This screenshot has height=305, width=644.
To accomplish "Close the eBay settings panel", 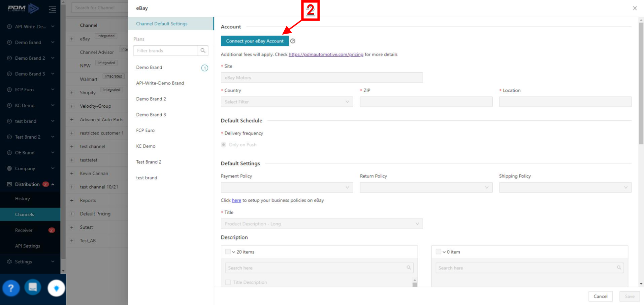I will 635,8.
